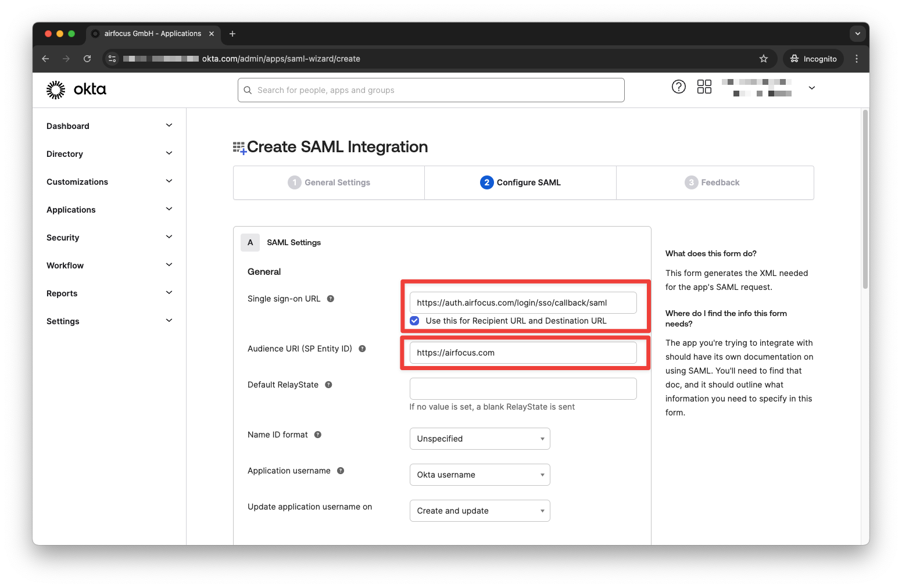Open the tab search dropdown arrow

click(858, 34)
